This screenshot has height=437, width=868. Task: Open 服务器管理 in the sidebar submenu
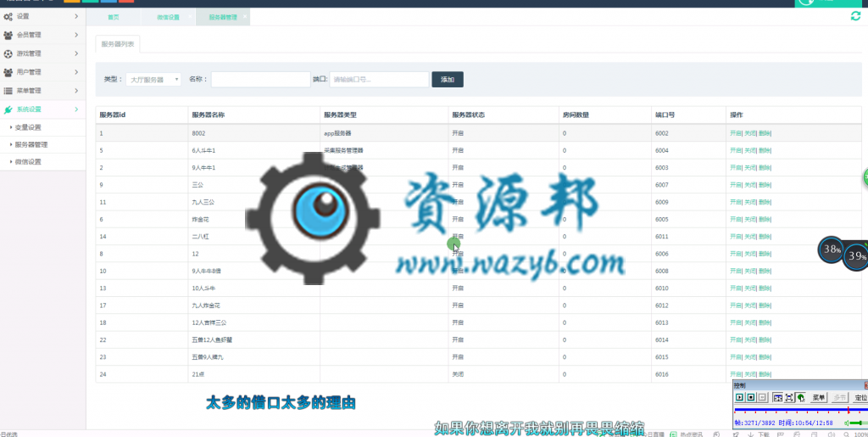pos(31,144)
